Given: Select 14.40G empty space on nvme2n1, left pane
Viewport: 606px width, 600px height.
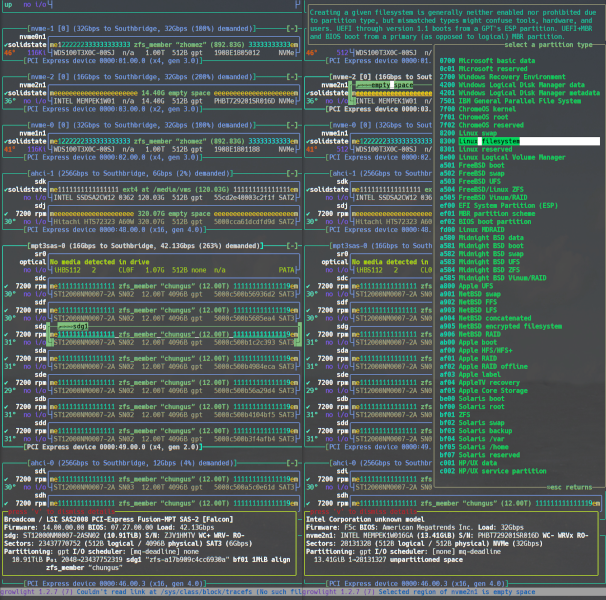Looking at the screenshot, I should [174, 93].
